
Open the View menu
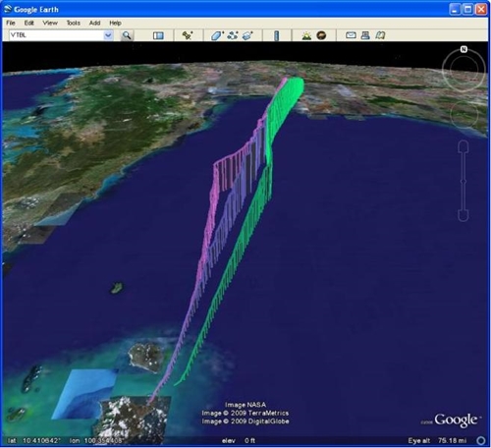pos(50,23)
